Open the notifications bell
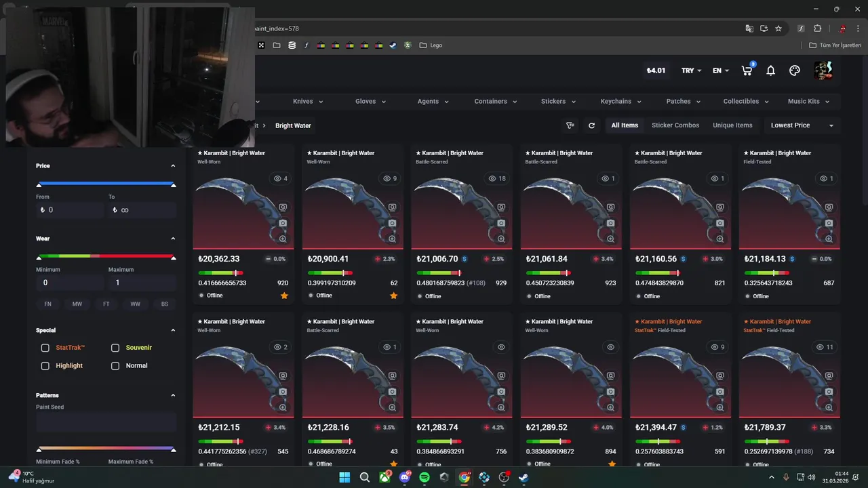868x488 pixels. [771, 70]
